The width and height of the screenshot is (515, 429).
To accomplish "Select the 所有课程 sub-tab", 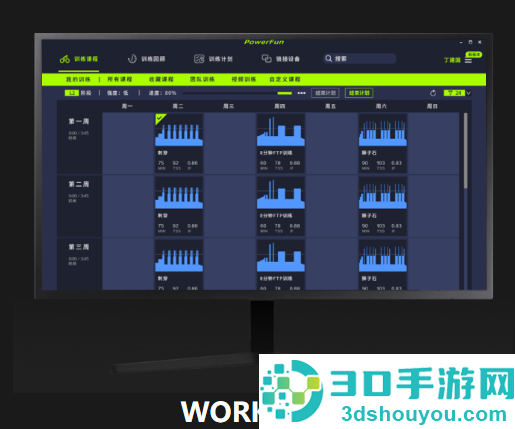I will (x=120, y=79).
